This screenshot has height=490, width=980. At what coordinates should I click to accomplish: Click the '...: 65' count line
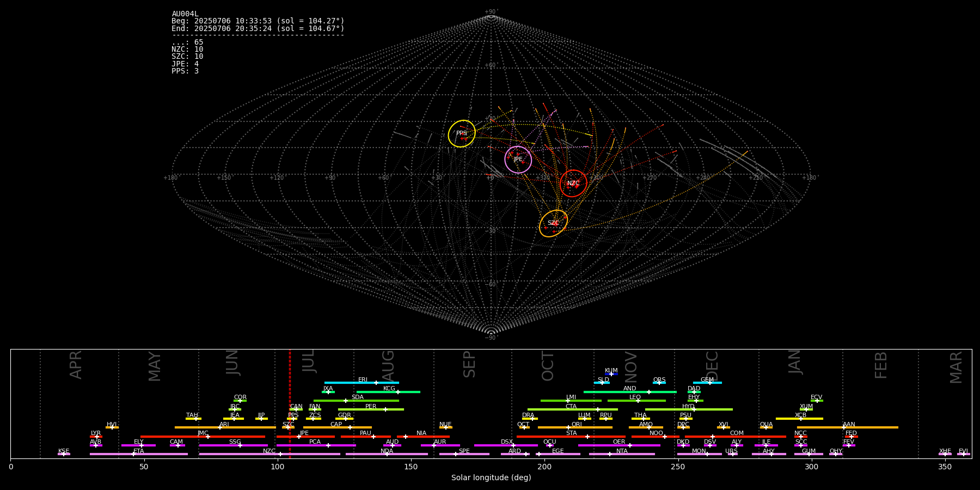pos(187,42)
